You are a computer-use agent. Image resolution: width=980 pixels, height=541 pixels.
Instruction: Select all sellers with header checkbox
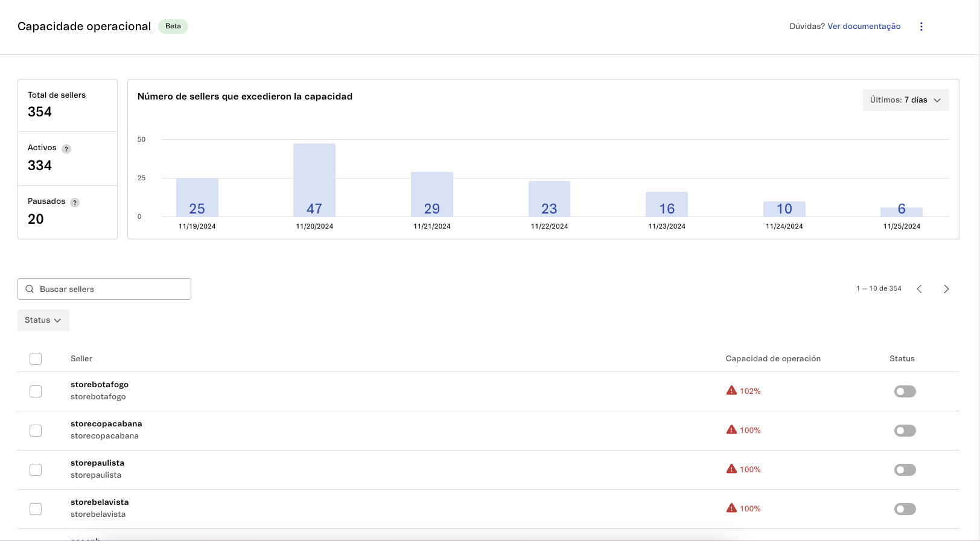36,359
